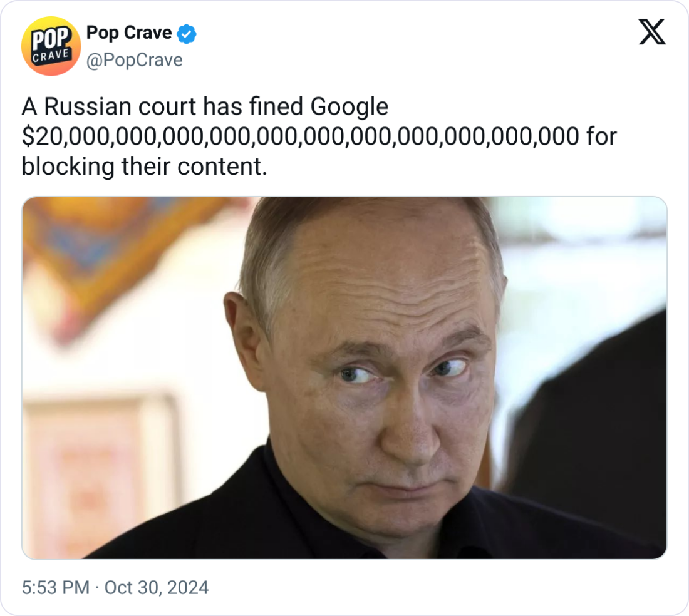Click the Oct 30, 2024 date
Image resolution: width=689 pixels, height=616 pixels.
click(156, 587)
